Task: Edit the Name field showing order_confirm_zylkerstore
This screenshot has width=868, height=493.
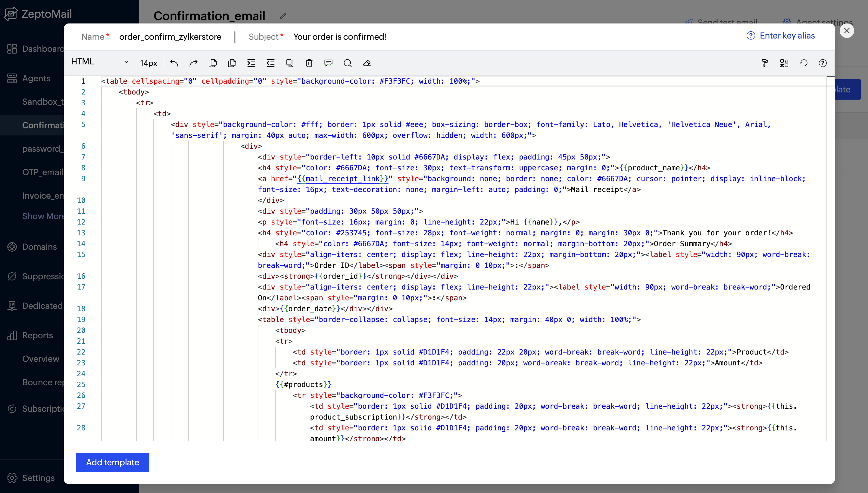Action: click(170, 37)
